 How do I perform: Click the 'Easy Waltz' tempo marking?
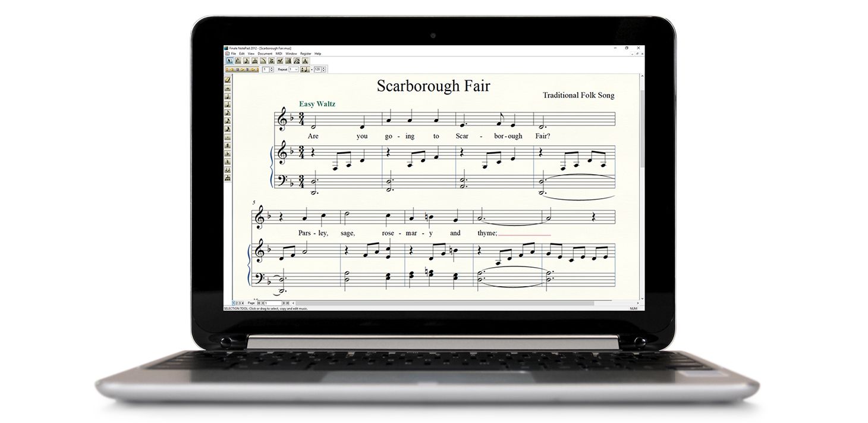[317, 104]
